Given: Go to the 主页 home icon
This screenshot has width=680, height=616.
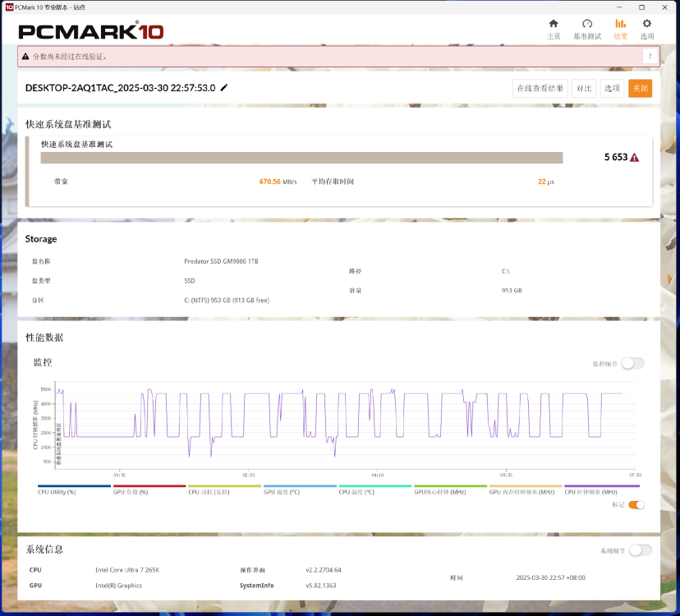Looking at the screenshot, I should (554, 29).
